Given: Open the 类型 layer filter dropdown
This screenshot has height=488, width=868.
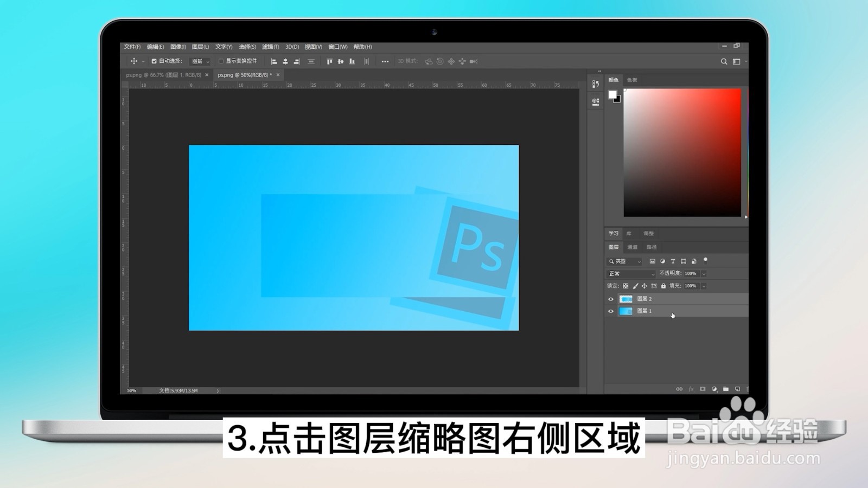Looking at the screenshot, I should point(625,261).
